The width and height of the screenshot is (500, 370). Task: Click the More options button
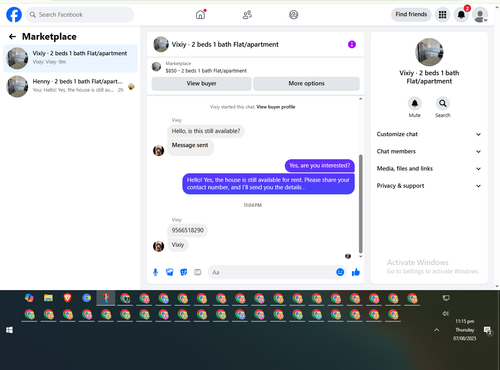point(306,83)
